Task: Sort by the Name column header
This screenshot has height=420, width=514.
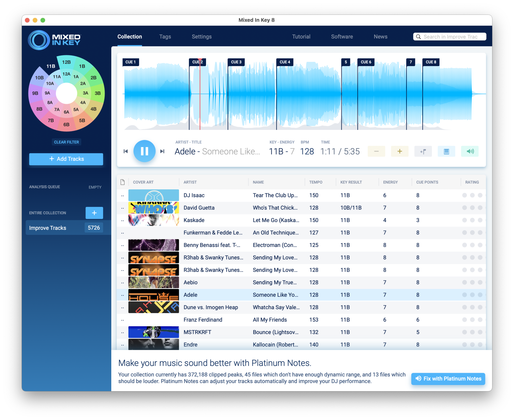Action: coord(258,182)
